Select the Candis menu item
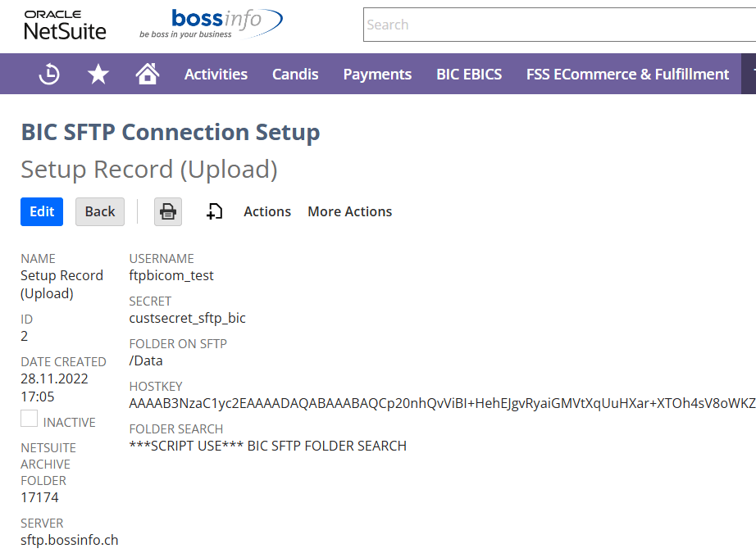Screen dimensions: 756x553 point(295,74)
